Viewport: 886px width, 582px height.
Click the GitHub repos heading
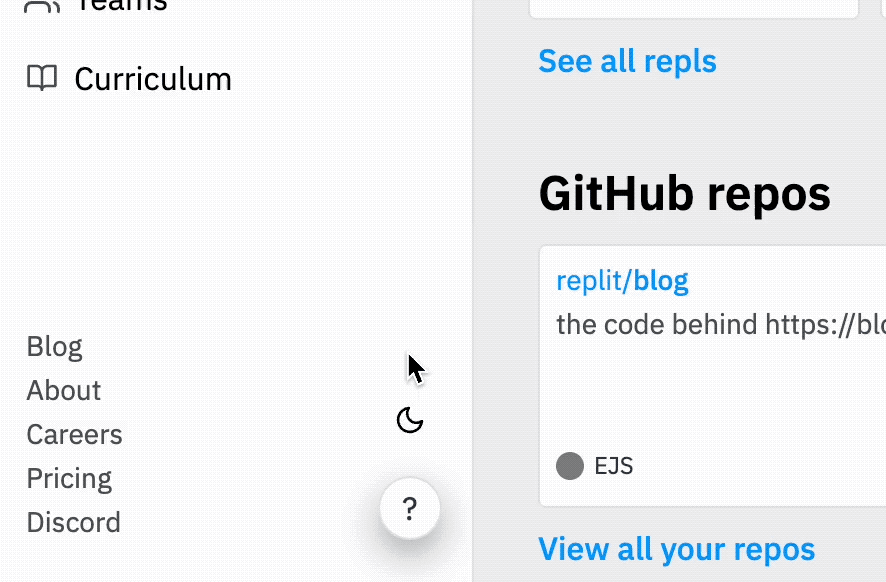click(684, 194)
